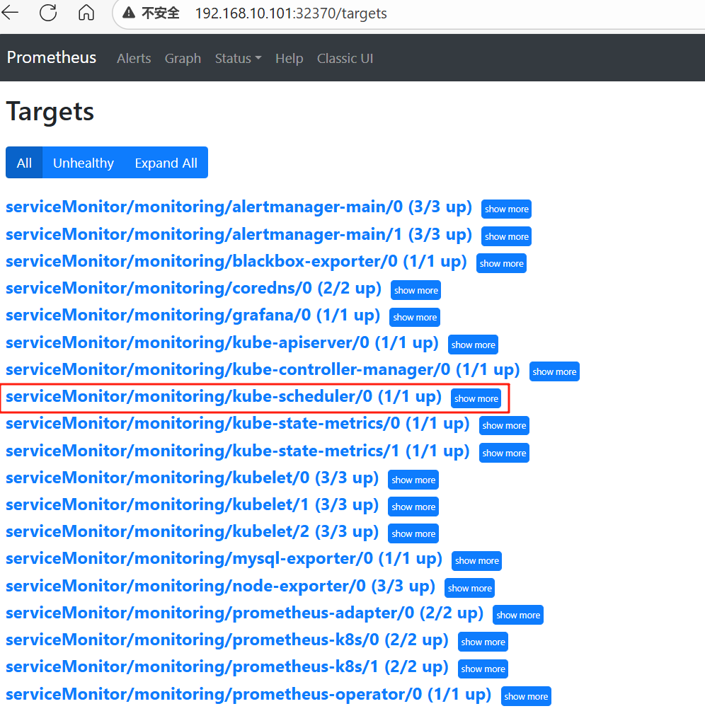This screenshot has width=705, height=728.
Task: Show more for prometheus-operator/0
Action: point(526,696)
